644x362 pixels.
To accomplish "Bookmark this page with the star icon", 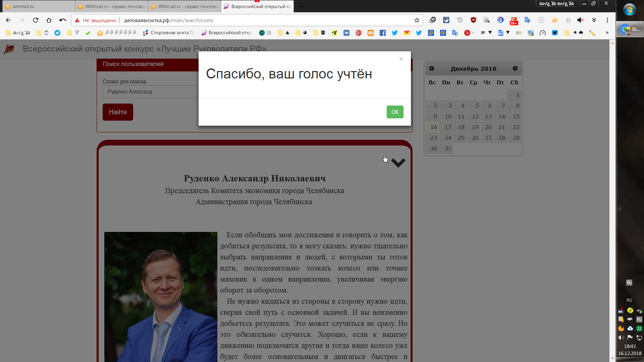I will [x=417, y=20].
